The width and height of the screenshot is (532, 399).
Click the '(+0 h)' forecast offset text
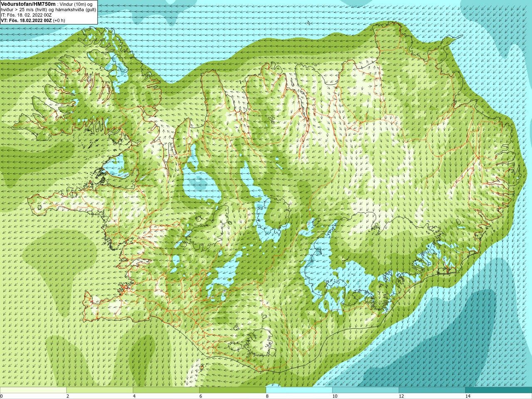pos(59,20)
